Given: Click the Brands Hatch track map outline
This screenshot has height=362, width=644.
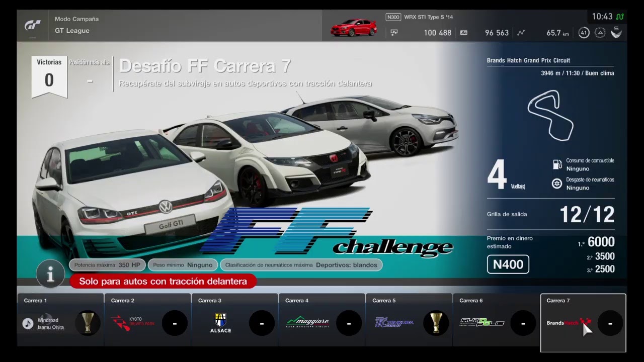Looking at the screenshot, I should [551, 115].
